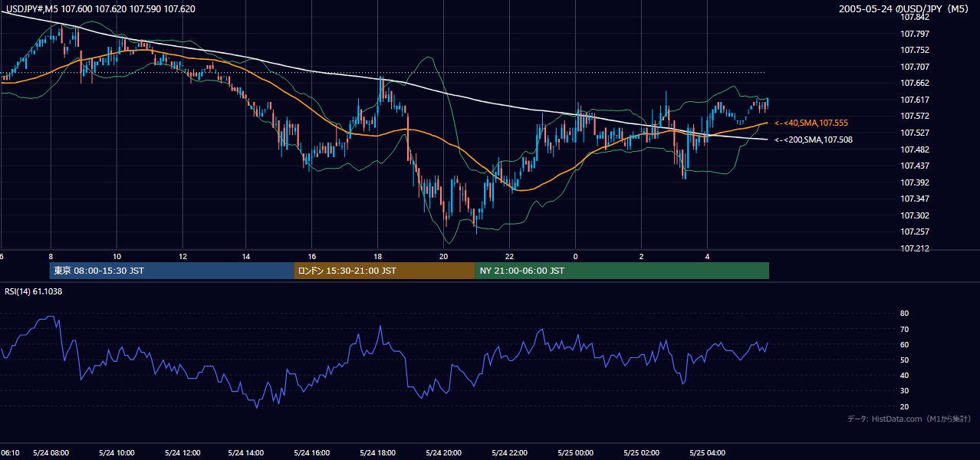
Task: Click price axis value 107.797
Action: click(x=914, y=34)
